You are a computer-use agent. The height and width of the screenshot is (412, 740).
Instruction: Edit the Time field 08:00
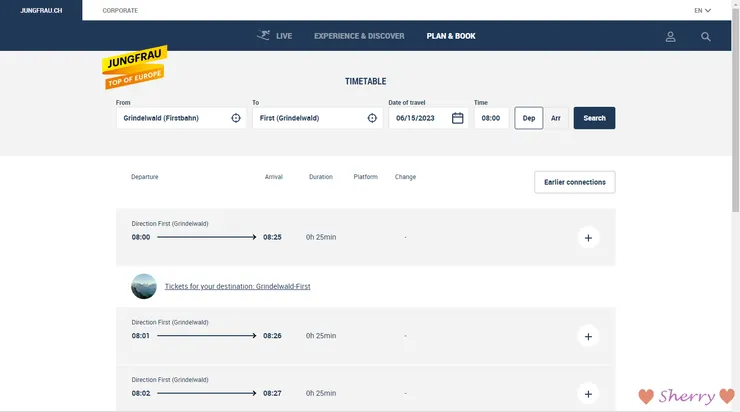tap(491, 118)
